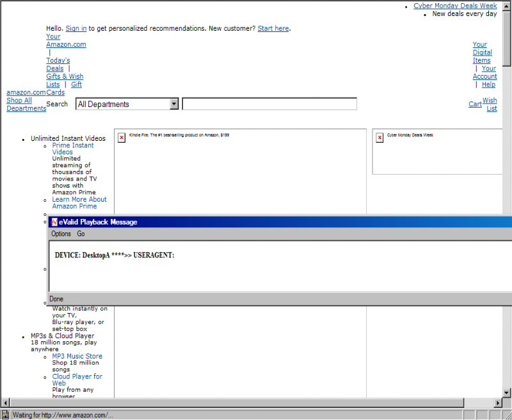Click the broken Kindle Fire image icon
This screenshot has height=420, width=512.
(122, 138)
